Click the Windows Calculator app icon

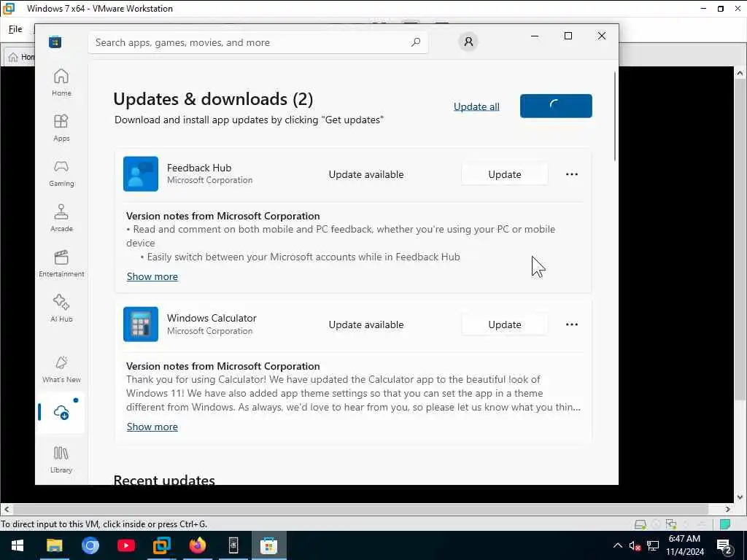point(141,324)
